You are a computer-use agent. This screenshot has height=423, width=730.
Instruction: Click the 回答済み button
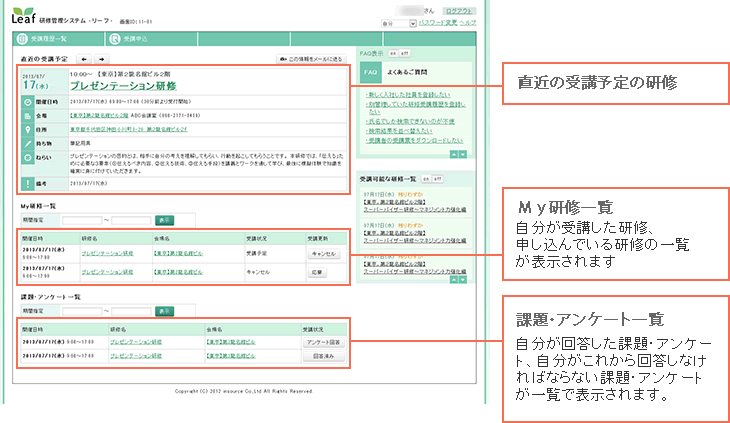click(x=324, y=356)
